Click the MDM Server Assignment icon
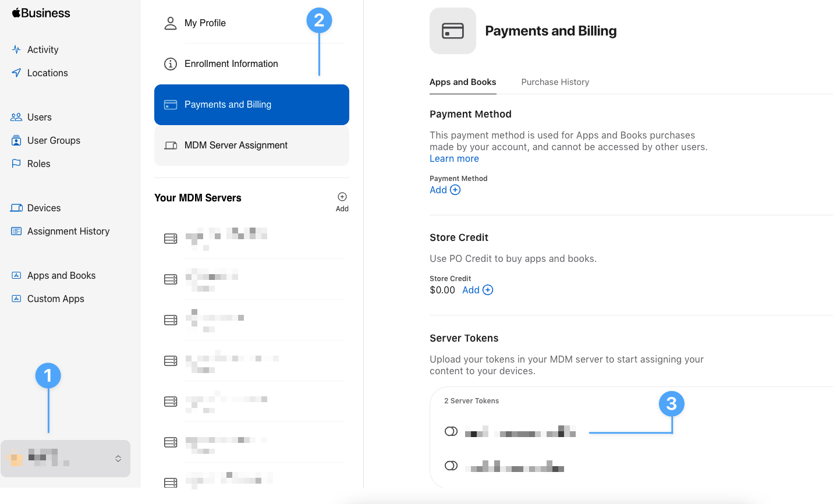 (x=171, y=145)
